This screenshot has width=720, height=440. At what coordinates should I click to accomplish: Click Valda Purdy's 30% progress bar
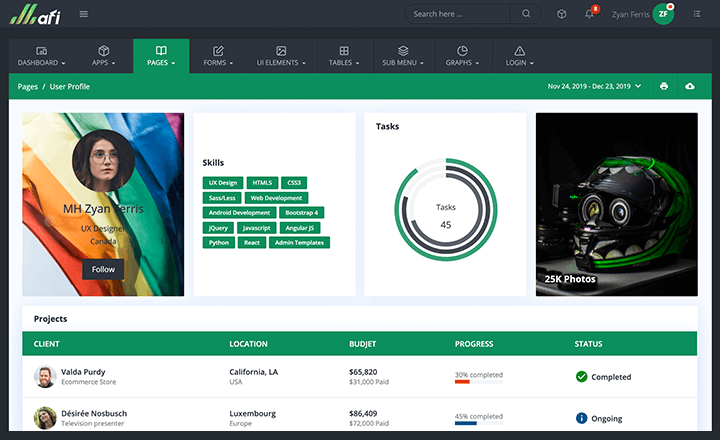478,382
